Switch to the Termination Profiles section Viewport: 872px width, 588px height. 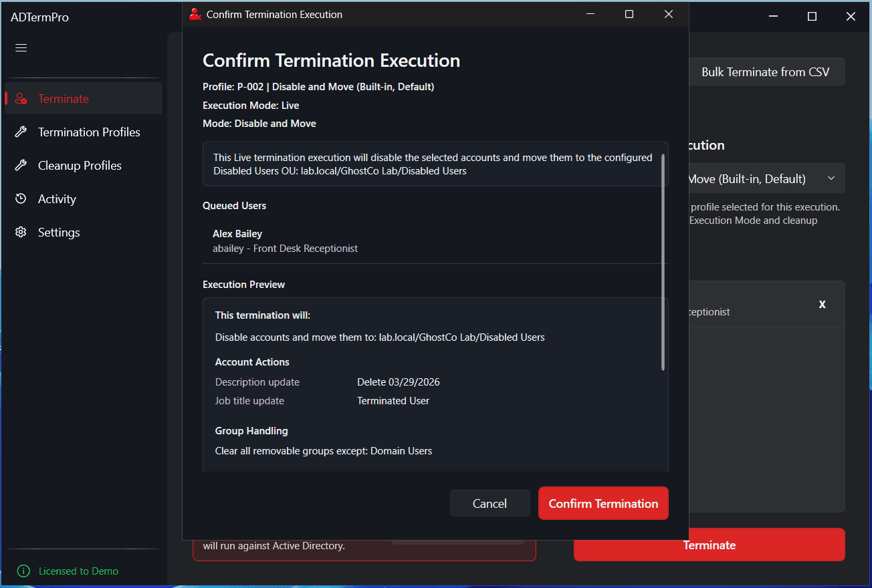point(88,132)
